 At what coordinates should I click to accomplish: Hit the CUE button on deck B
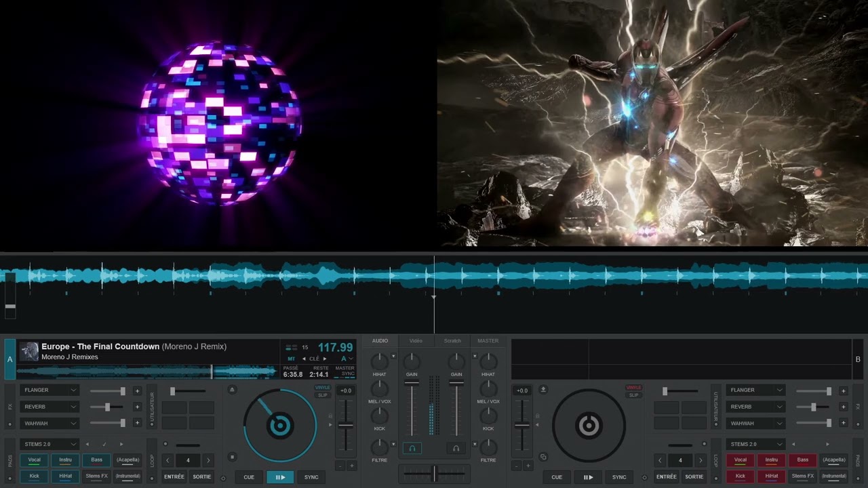point(557,477)
